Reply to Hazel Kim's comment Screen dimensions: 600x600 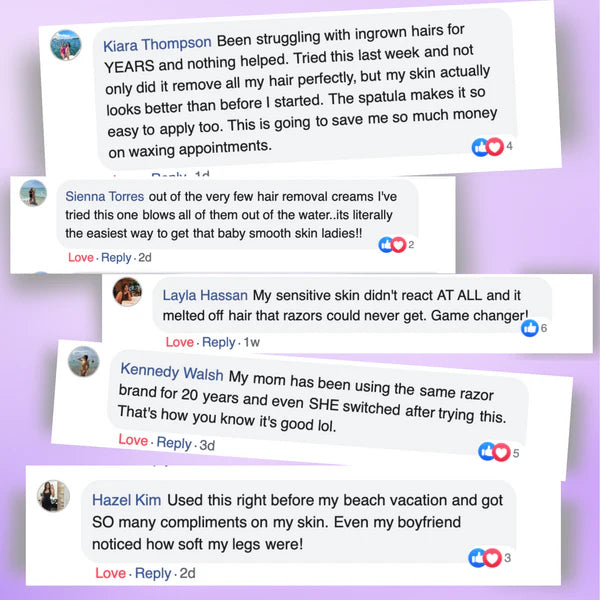pos(153,573)
